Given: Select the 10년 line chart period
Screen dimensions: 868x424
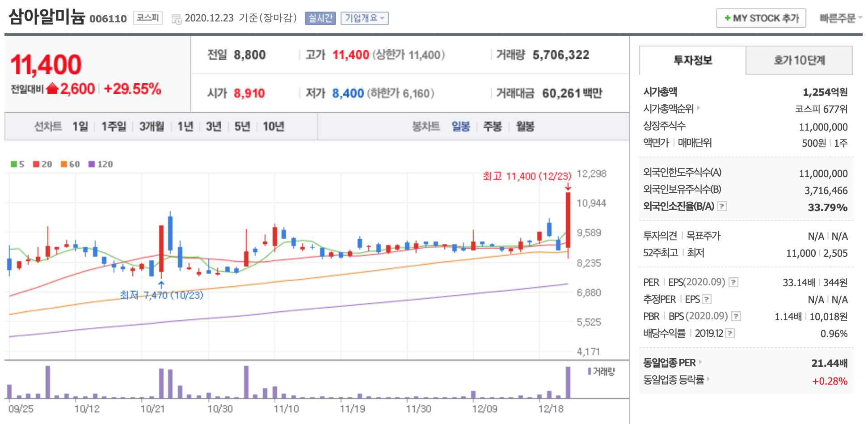Looking at the screenshot, I should coord(274,127).
